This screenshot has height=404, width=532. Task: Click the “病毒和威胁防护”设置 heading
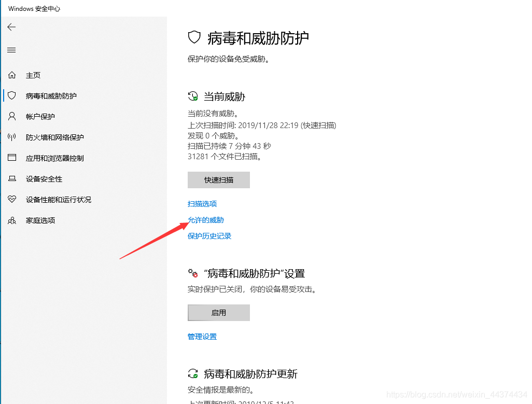tap(254, 273)
